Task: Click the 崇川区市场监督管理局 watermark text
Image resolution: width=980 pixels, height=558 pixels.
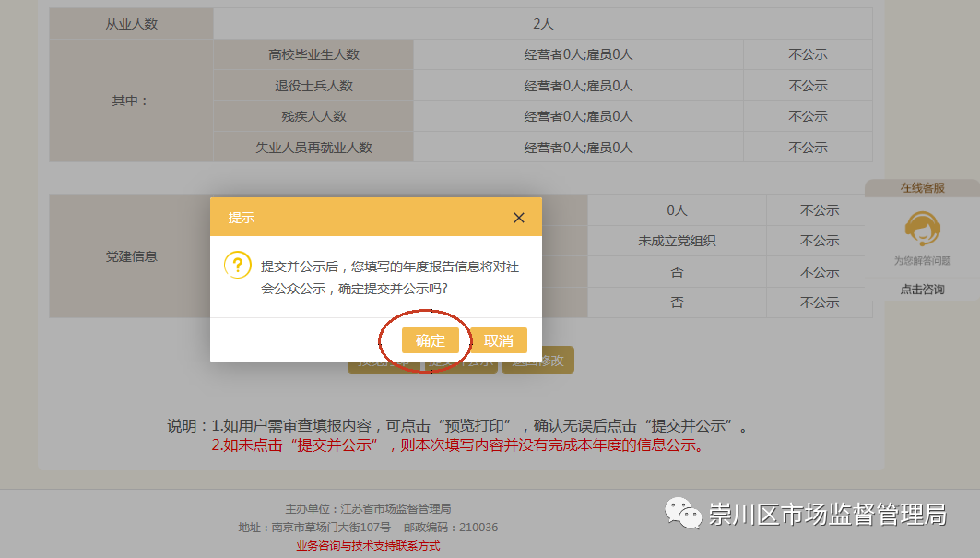Action: [827, 515]
